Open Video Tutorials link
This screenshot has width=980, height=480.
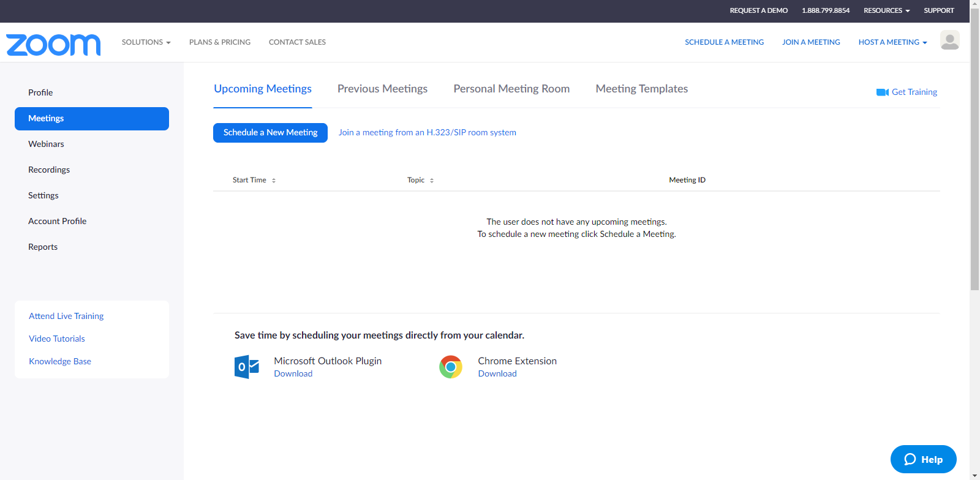point(57,339)
